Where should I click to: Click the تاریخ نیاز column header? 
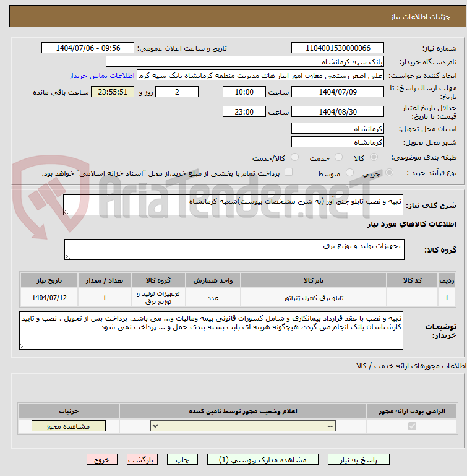(x=49, y=280)
